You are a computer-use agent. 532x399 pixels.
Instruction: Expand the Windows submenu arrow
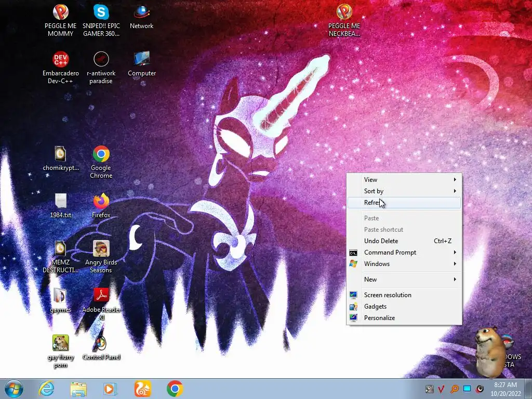[x=455, y=263]
